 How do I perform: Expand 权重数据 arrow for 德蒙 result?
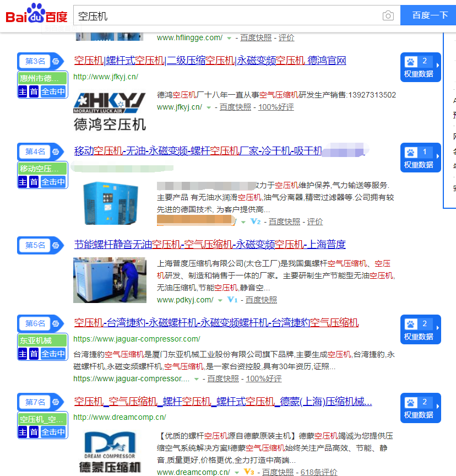(437, 406)
